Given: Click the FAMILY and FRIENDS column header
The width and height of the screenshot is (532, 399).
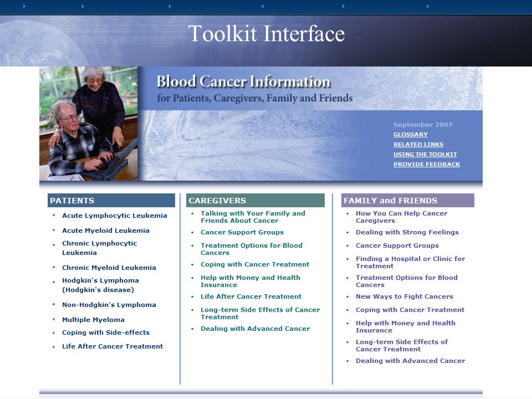Looking at the screenshot, I should coord(407,201).
